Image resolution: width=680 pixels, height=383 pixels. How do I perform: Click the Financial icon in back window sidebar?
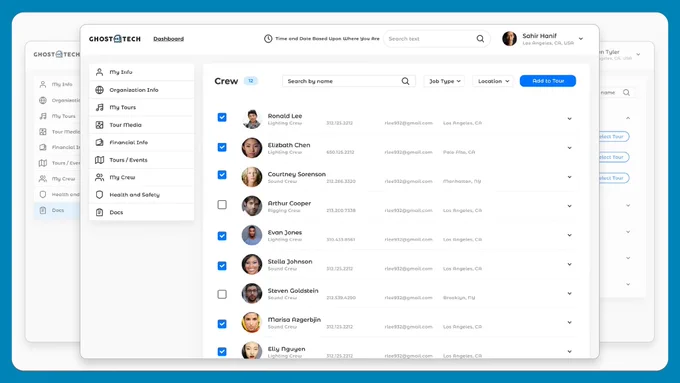click(42, 147)
